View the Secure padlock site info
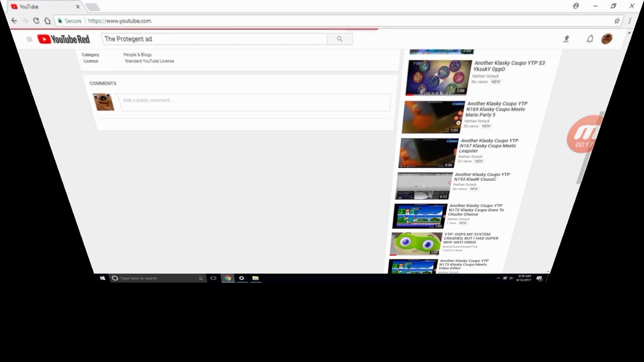 tap(69, 21)
